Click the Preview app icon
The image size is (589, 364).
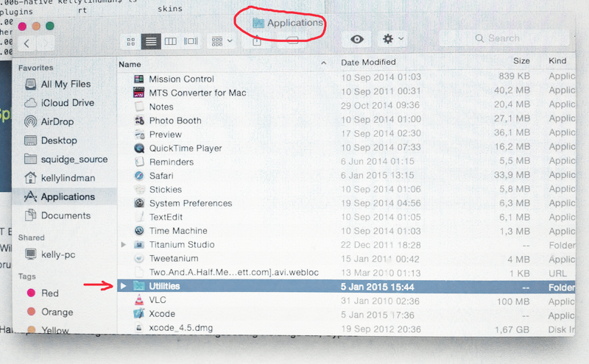tap(139, 134)
